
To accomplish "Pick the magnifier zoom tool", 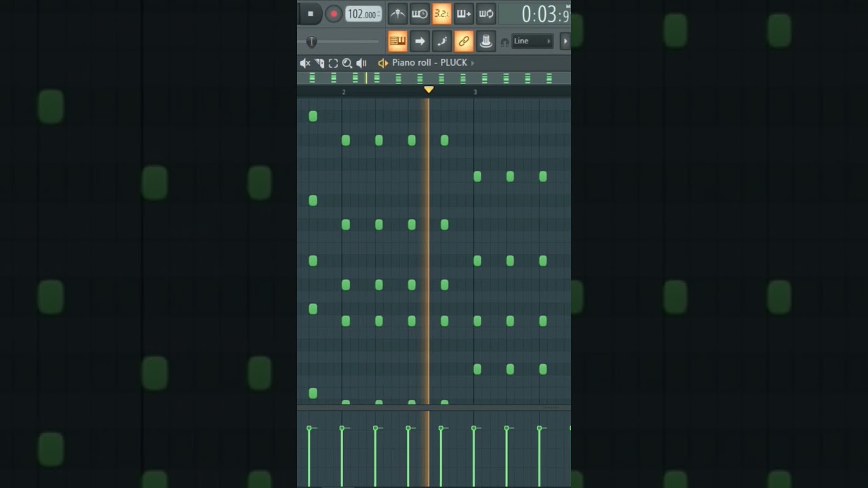I will (x=347, y=63).
